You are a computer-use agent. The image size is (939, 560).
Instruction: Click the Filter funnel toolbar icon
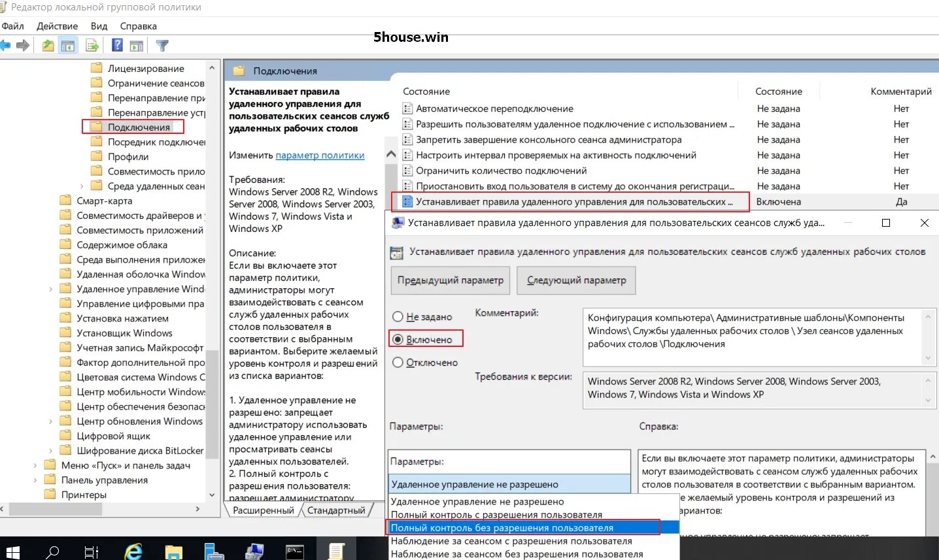pyautogui.click(x=163, y=45)
